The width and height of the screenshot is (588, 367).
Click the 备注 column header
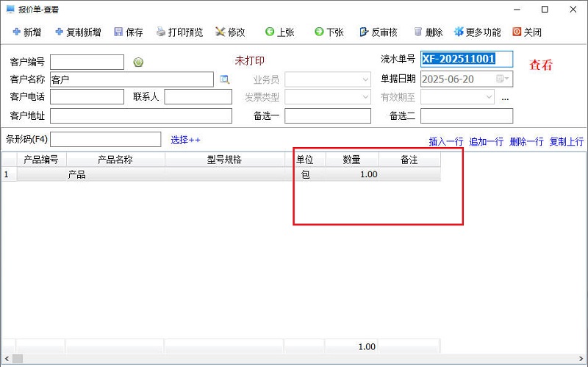[x=409, y=160]
